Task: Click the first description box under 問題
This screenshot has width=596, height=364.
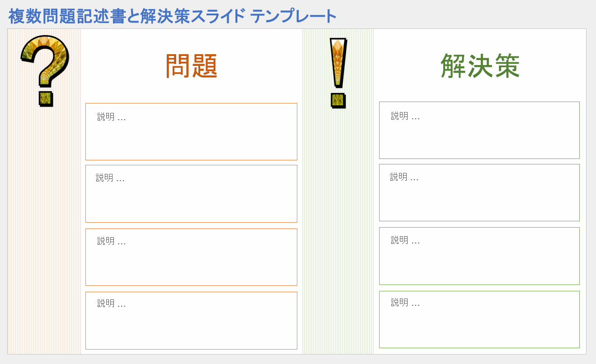Action: pos(191,131)
